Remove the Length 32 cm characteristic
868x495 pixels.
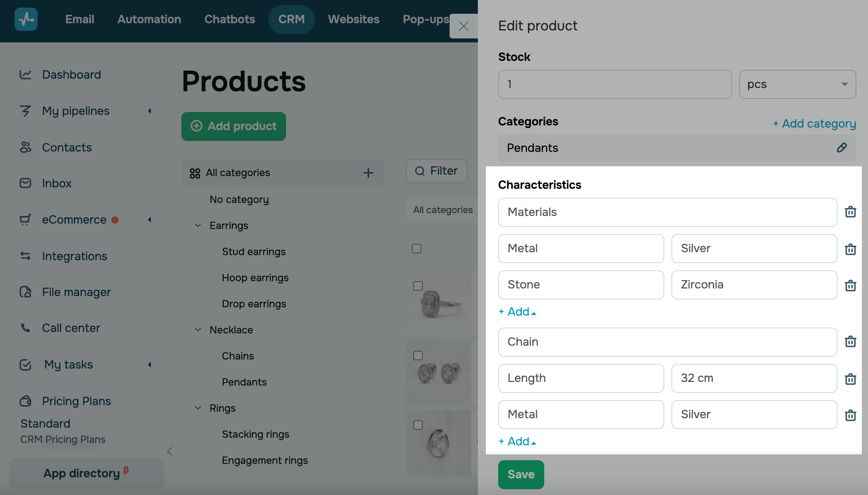pos(850,379)
